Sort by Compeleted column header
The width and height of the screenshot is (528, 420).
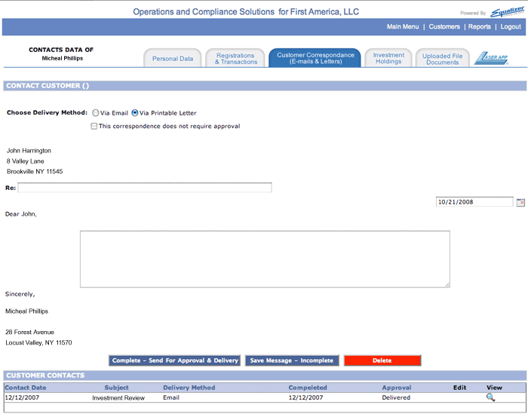[x=308, y=388]
